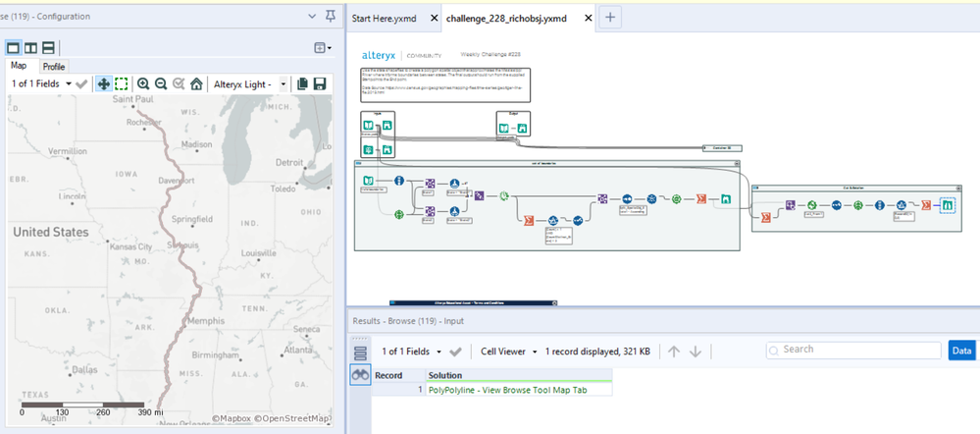This screenshot has height=434, width=980.
Task: Select the blue Filter tool after Summarize
Action: pos(553,220)
